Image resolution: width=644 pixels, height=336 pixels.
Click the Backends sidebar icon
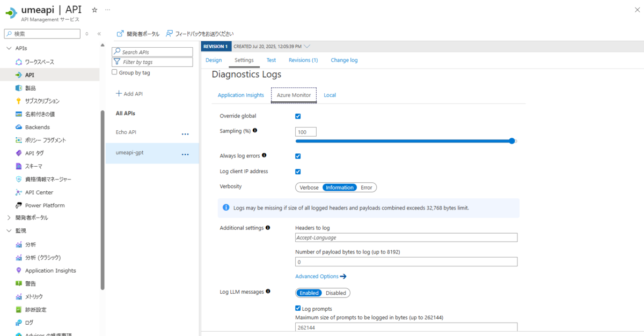19,127
